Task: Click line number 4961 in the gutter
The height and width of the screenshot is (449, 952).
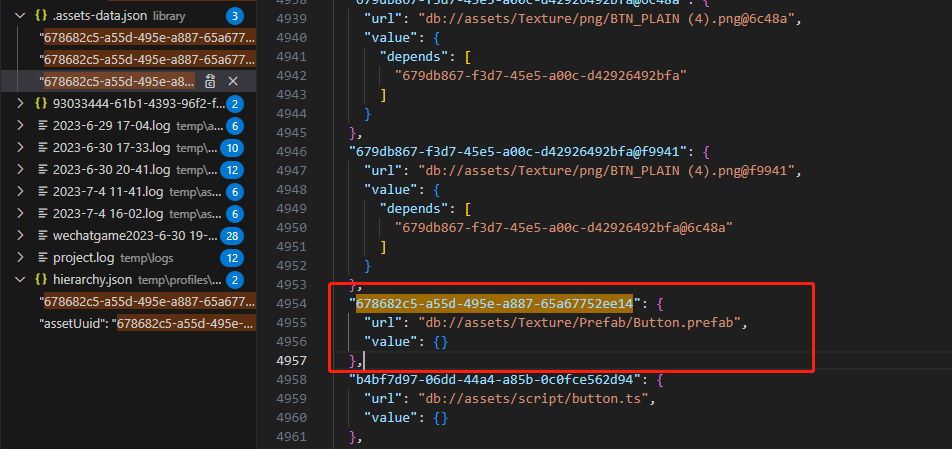Action: [291, 437]
